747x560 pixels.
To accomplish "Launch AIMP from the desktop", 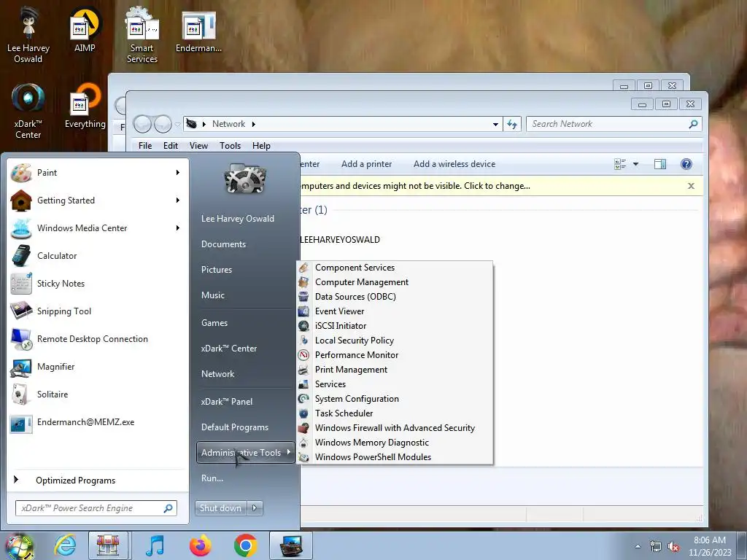I will 85,29.
